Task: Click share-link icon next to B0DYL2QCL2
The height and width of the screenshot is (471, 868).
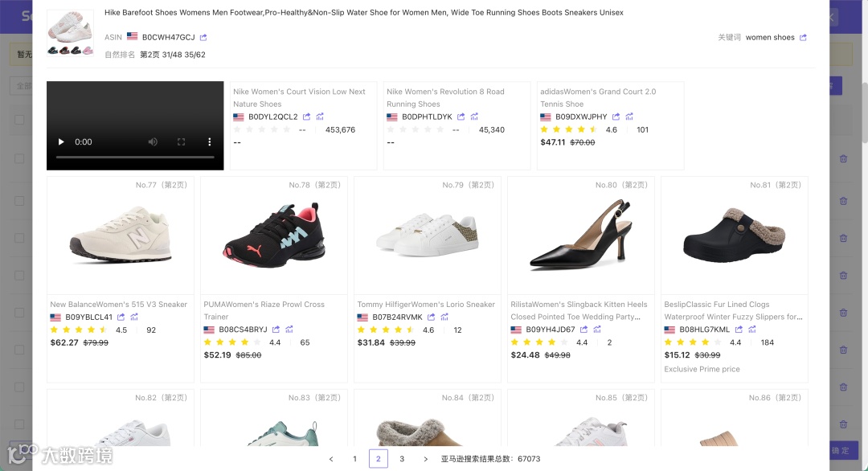Action: 307,117
